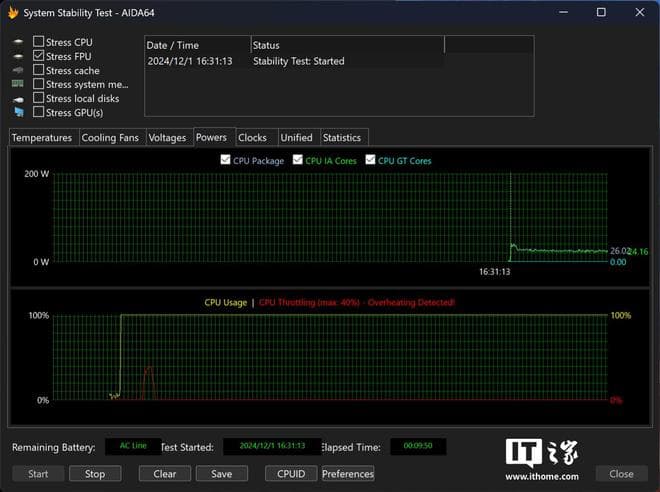
Task: Maximize the AIDA64 window
Action: tap(600, 13)
